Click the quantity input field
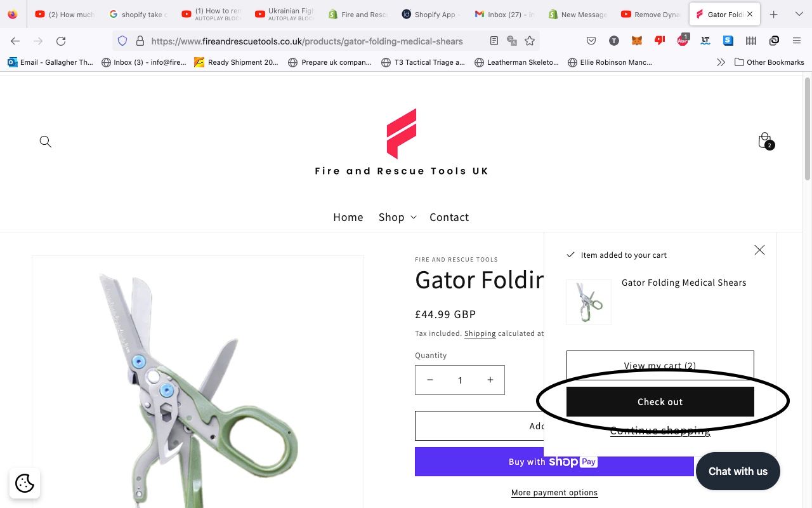This screenshot has width=812, height=508. 460,380
